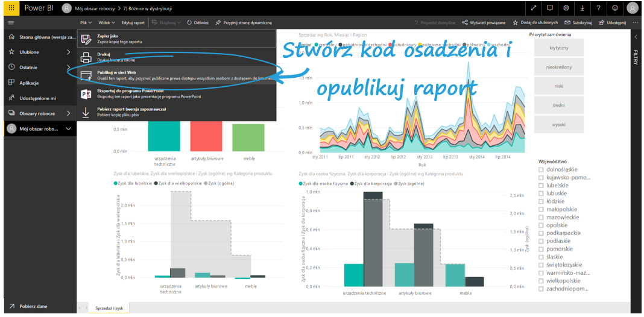Image resolution: width=644 pixels, height=317 pixels.
Task: Open the Plik dropdown menu
Action: click(85, 22)
